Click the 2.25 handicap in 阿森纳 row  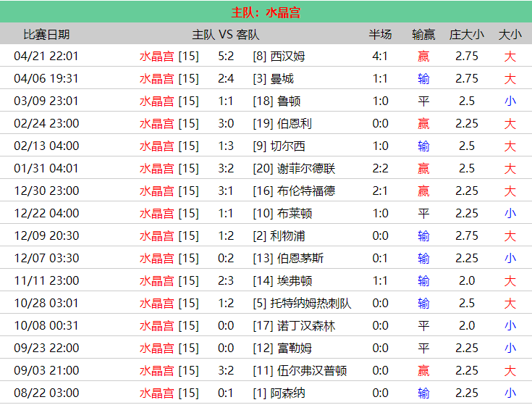[467, 393]
